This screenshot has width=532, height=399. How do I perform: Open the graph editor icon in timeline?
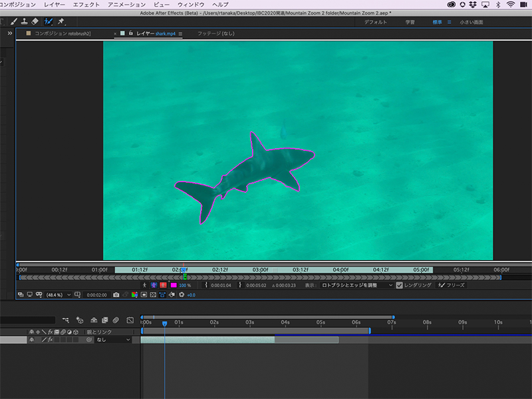pyautogui.click(x=130, y=320)
